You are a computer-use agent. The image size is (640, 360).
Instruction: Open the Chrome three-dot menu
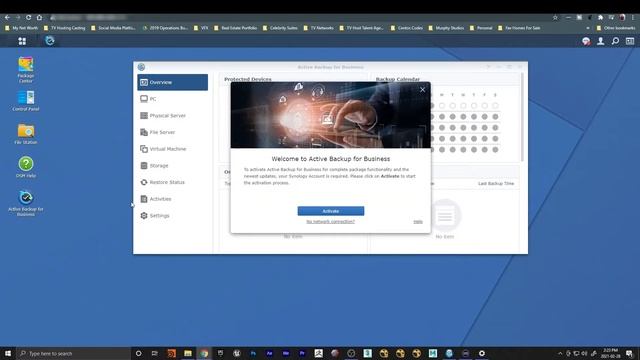pos(633,18)
